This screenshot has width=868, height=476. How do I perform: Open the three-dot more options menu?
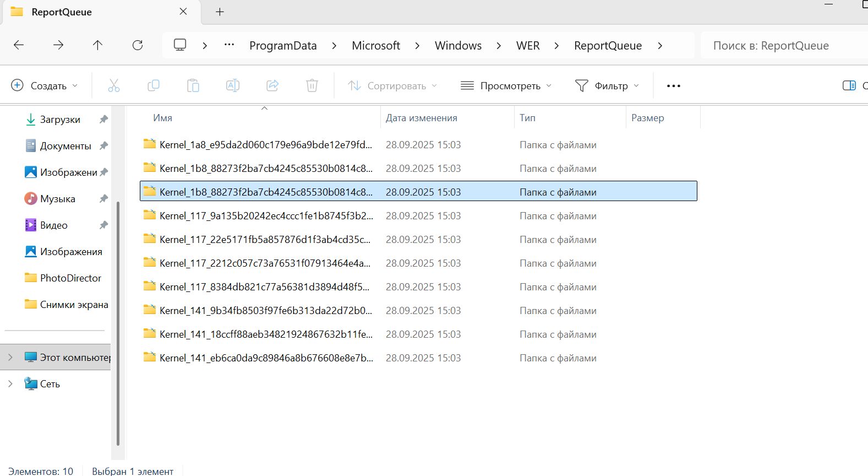pyautogui.click(x=674, y=86)
